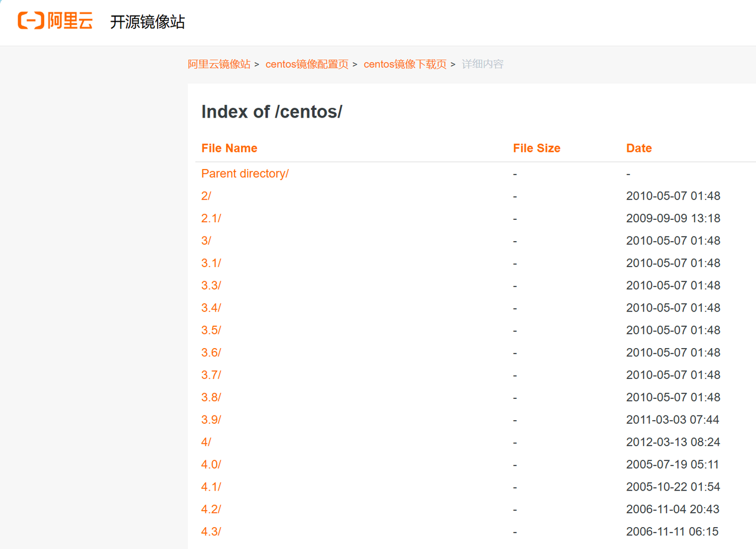Image resolution: width=756 pixels, height=549 pixels.
Task: Select 详细内容 breadcrumb text
Action: pyautogui.click(x=483, y=64)
